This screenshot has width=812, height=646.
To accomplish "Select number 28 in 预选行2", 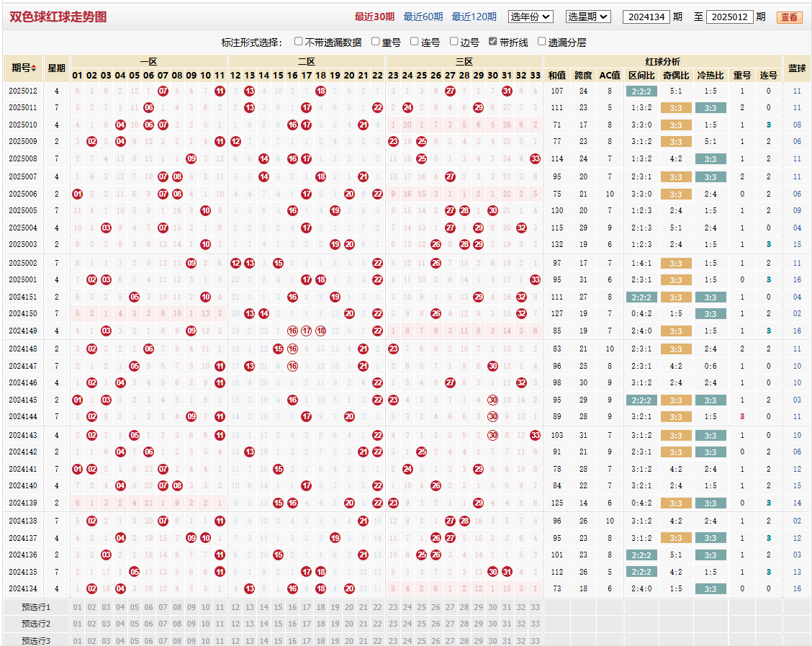I will pyautogui.click(x=464, y=624).
